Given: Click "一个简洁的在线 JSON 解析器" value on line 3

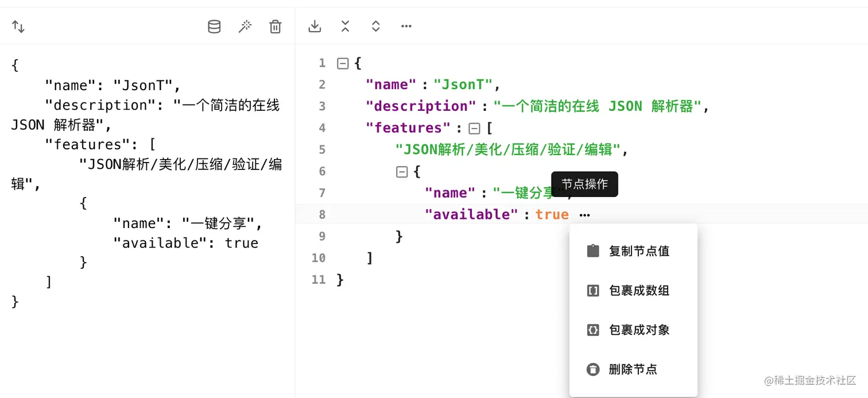Looking at the screenshot, I should click(598, 106).
